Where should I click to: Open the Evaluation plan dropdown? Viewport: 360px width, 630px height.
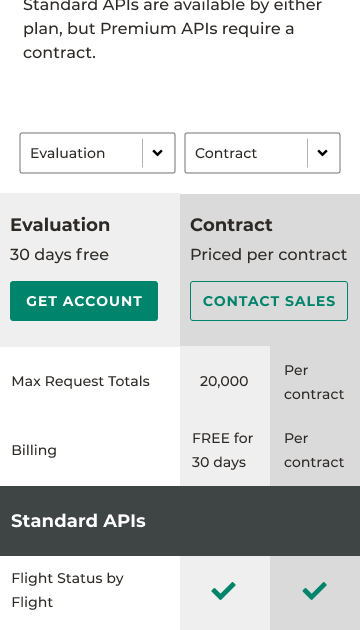(97, 153)
